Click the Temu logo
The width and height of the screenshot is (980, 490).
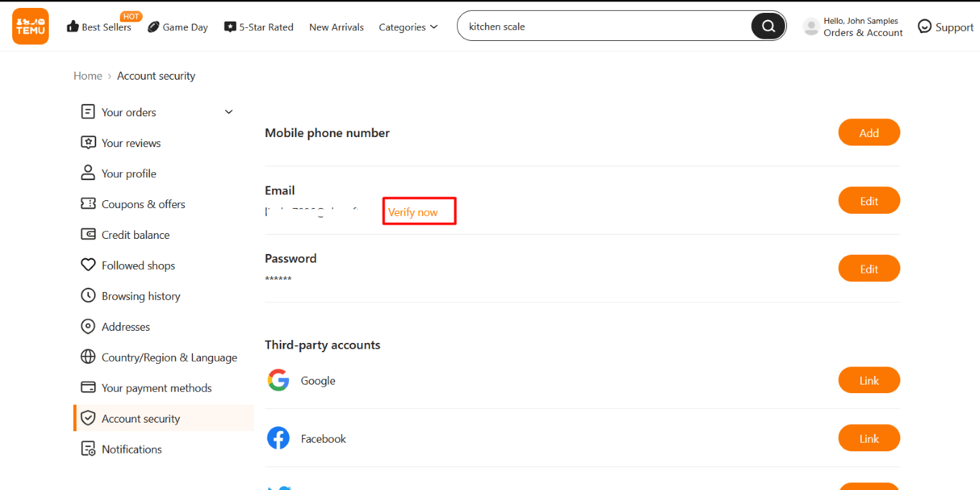pyautogui.click(x=29, y=26)
